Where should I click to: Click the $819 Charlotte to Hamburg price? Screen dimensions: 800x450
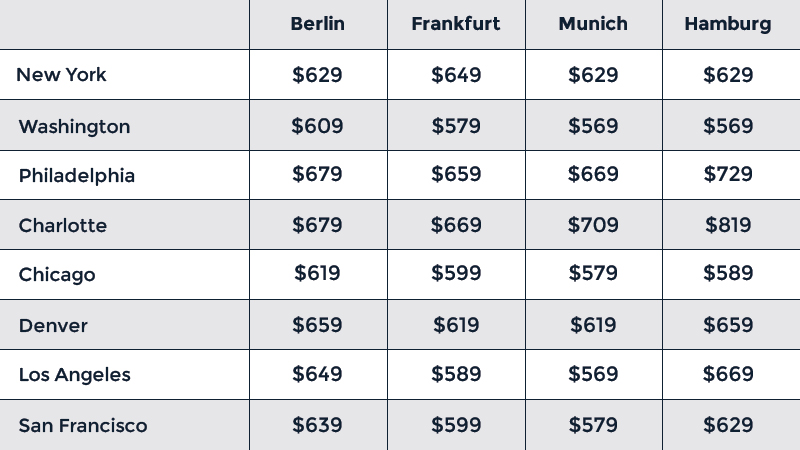728,225
